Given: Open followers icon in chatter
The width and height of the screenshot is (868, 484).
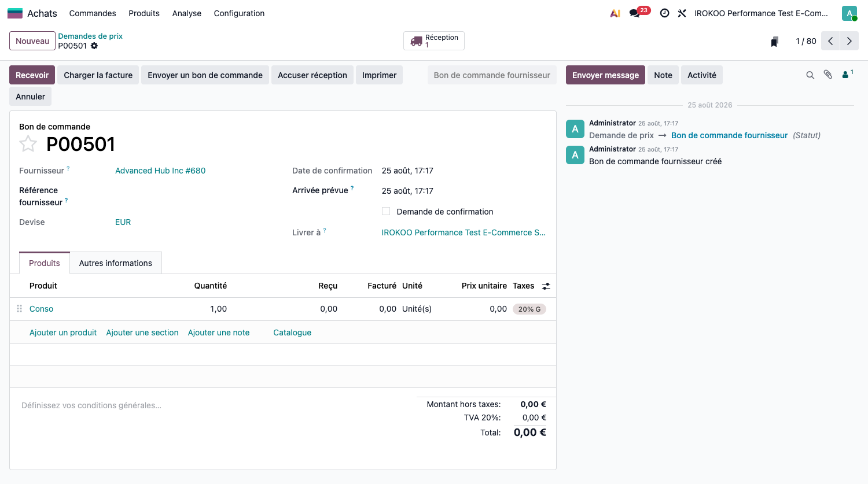Looking at the screenshot, I should (847, 75).
